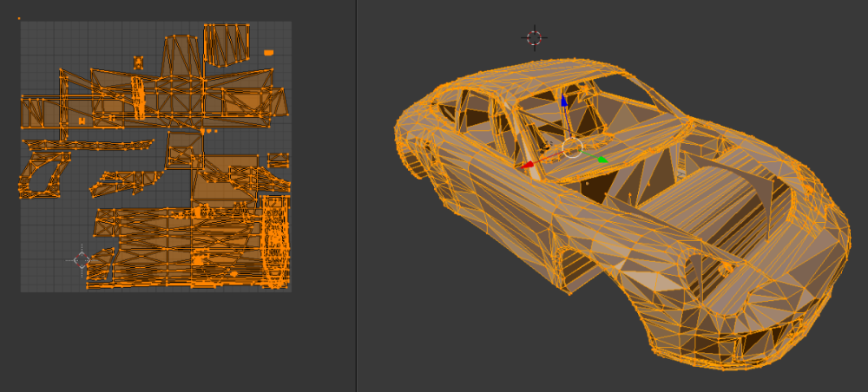Click the white circle at the transform gizmo center
The image size is (868, 392).
[572, 148]
